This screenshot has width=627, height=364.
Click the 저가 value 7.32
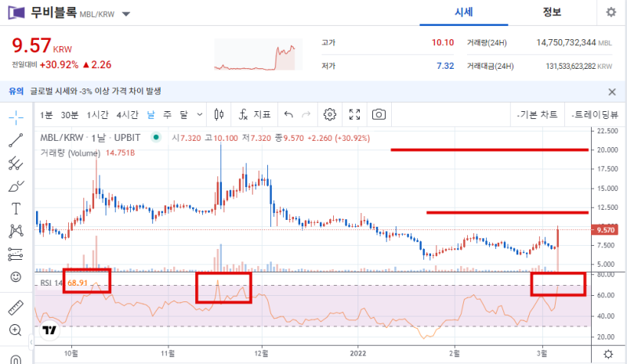pos(445,66)
